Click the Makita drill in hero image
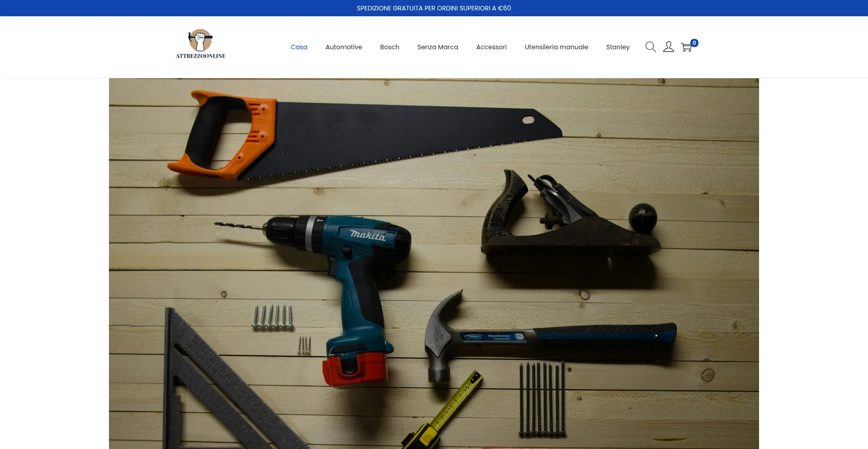 click(x=353, y=271)
